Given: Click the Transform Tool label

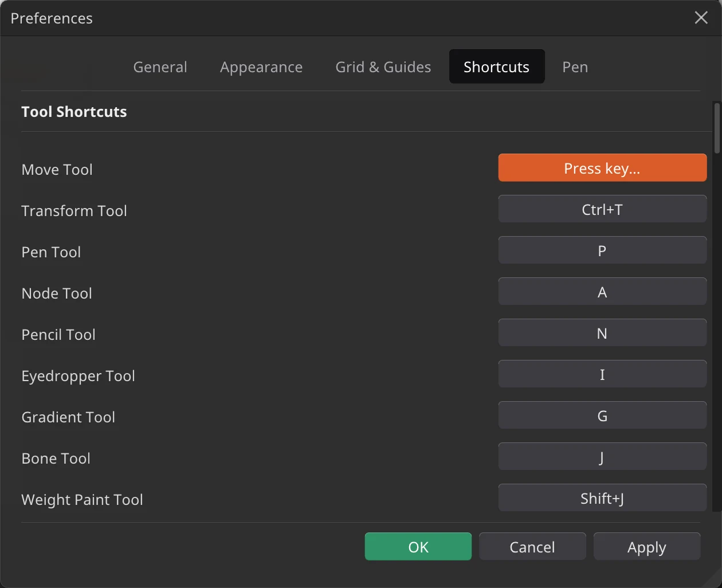Looking at the screenshot, I should 74,211.
